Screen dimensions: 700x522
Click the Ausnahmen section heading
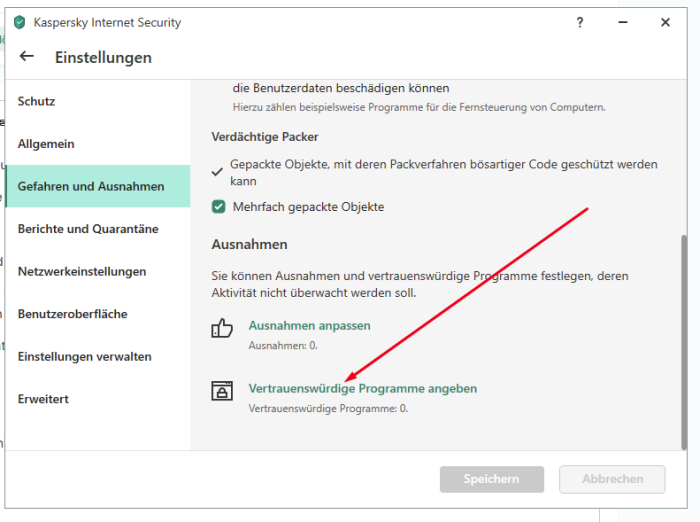click(x=249, y=244)
